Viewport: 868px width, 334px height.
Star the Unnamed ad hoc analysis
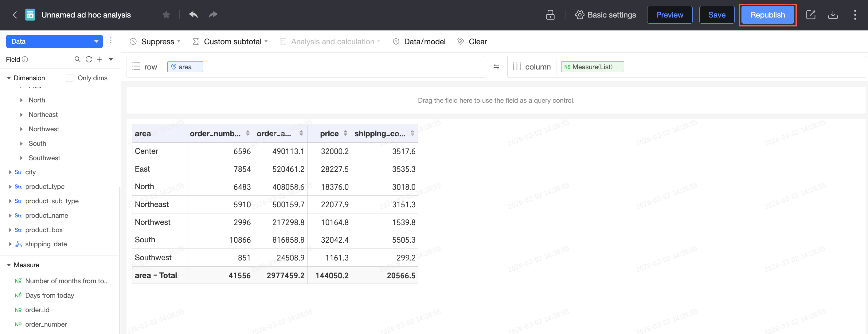pos(166,15)
